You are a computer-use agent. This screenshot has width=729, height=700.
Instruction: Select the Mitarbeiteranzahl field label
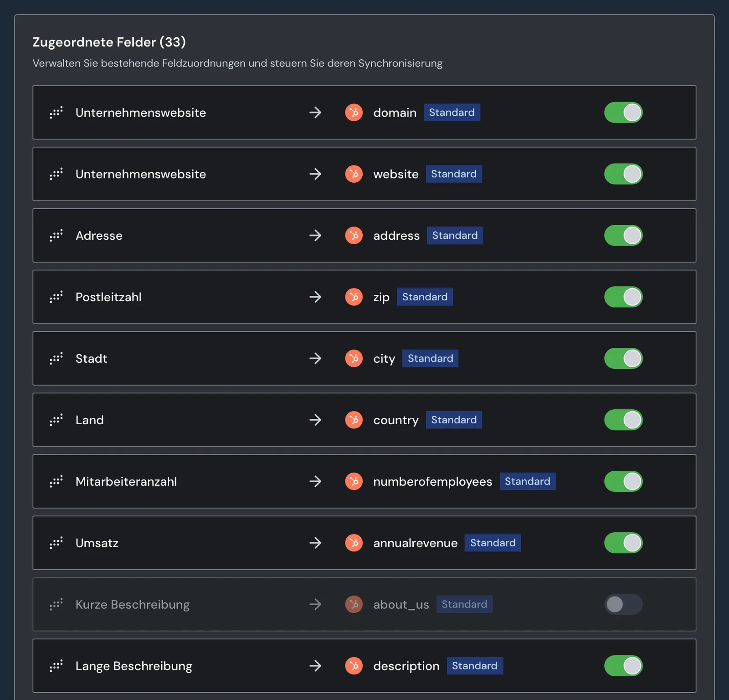(x=126, y=482)
